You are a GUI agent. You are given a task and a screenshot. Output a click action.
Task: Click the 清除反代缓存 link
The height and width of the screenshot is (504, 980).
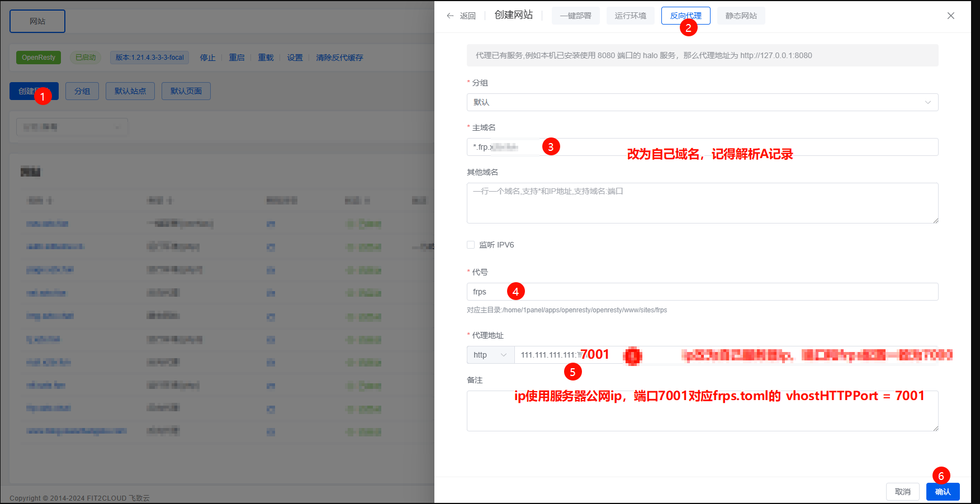coord(339,58)
